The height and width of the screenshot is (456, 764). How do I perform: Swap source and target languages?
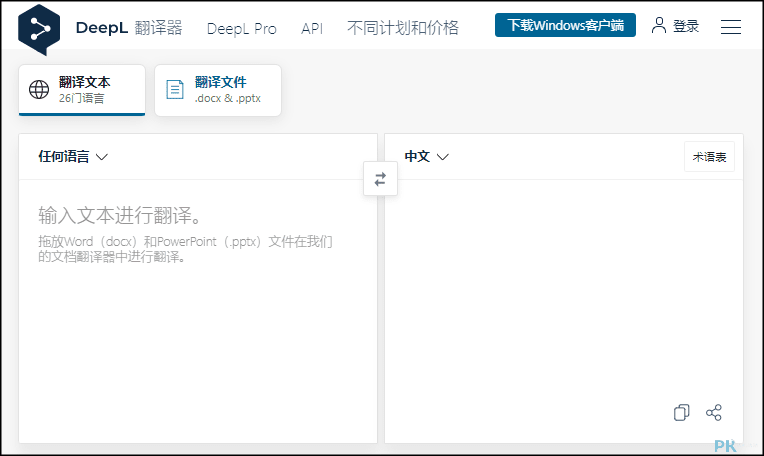[x=380, y=179]
